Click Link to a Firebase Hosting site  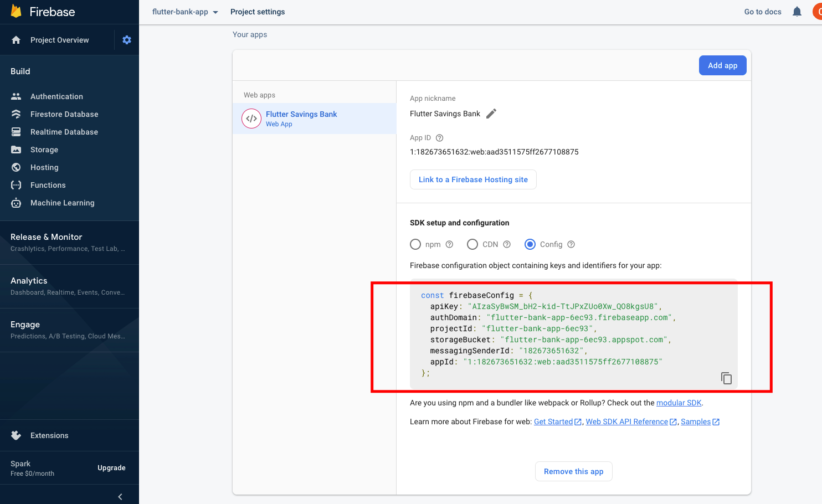click(473, 179)
